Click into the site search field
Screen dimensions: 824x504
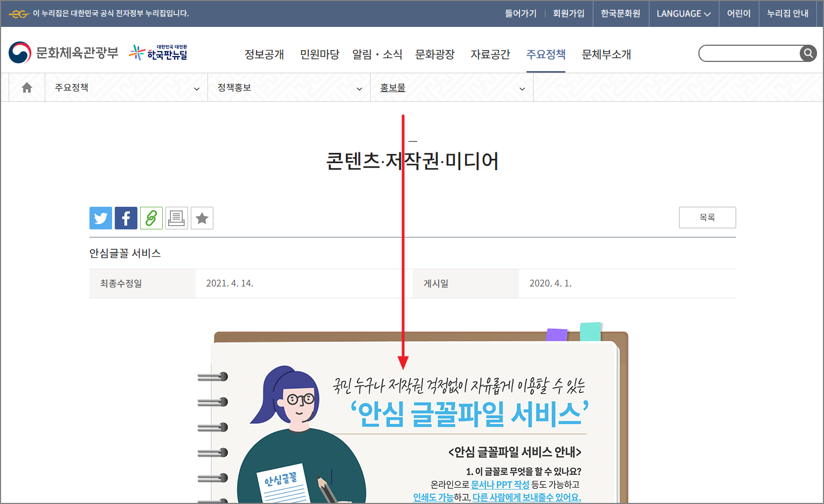pyautogui.click(x=750, y=53)
